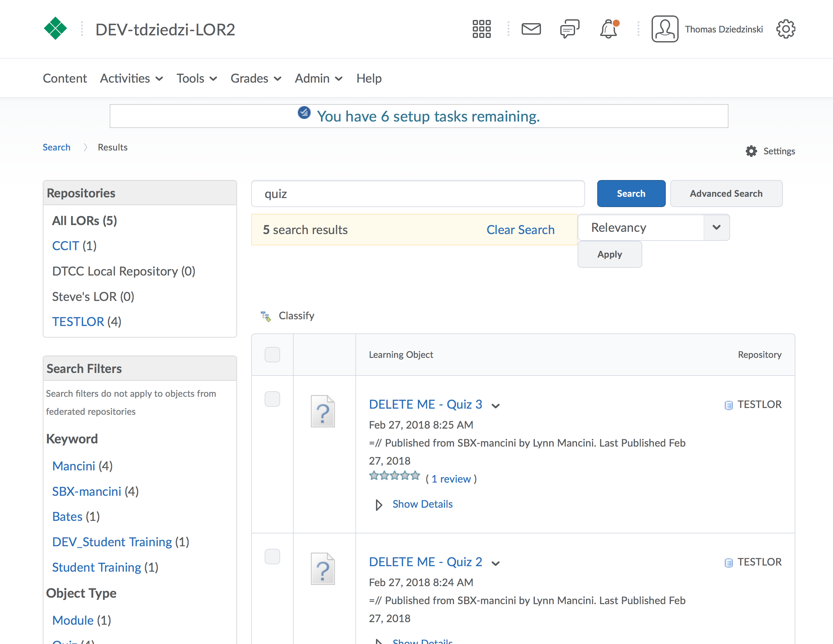Open the course selector grid icon
The height and width of the screenshot is (644, 833).
(x=481, y=29)
